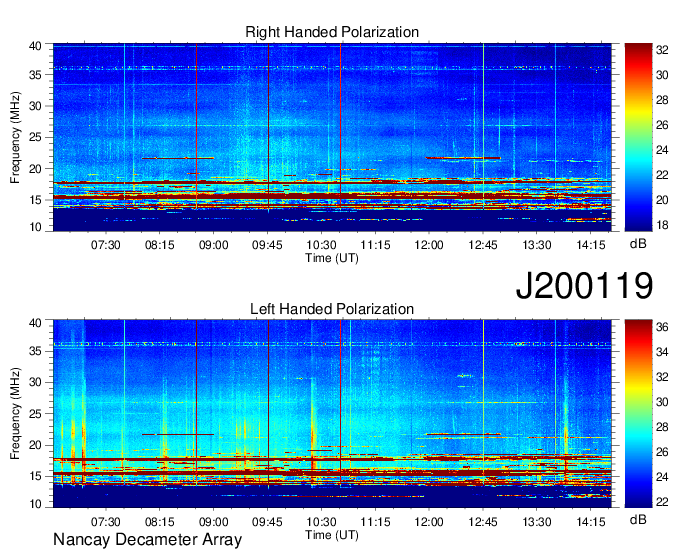Click the bottom plot's 'Frequency (MHz)' axis label
This screenshot has height=552, width=680.
pos(15,414)
